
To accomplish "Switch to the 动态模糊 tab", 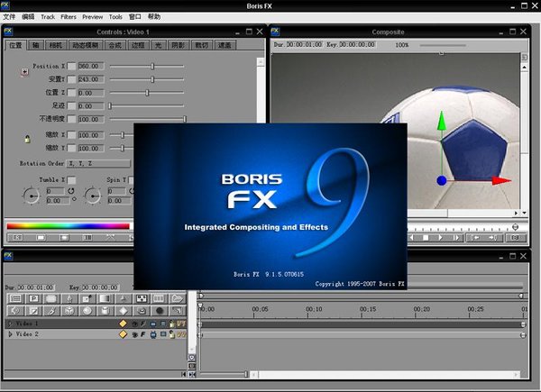I will pyautogui.click(x=87, y=44).
